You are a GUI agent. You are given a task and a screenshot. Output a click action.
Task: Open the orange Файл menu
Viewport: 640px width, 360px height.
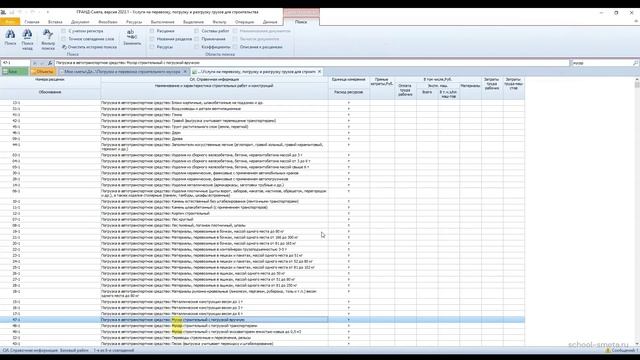10,22
